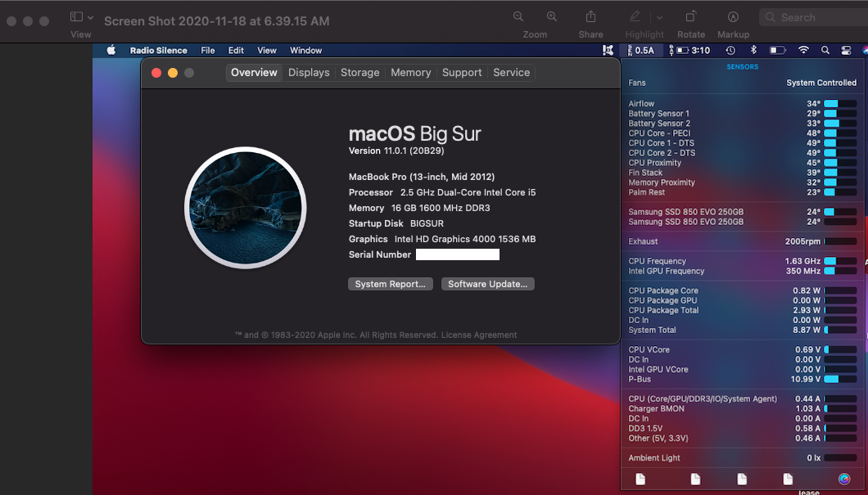Select the Exhaust 2005rpm fan row
The width and height of the screenshot is (868, 495).
(x=743, y=241)
